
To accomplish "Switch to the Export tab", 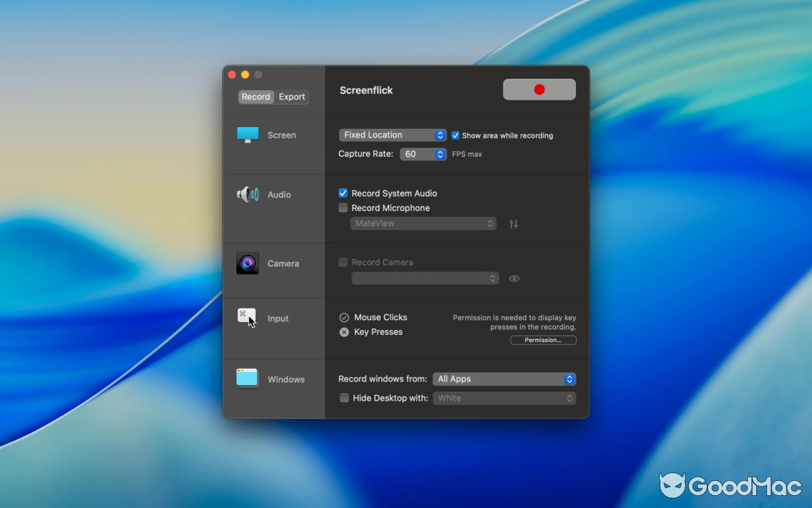I will click(292, 97).
